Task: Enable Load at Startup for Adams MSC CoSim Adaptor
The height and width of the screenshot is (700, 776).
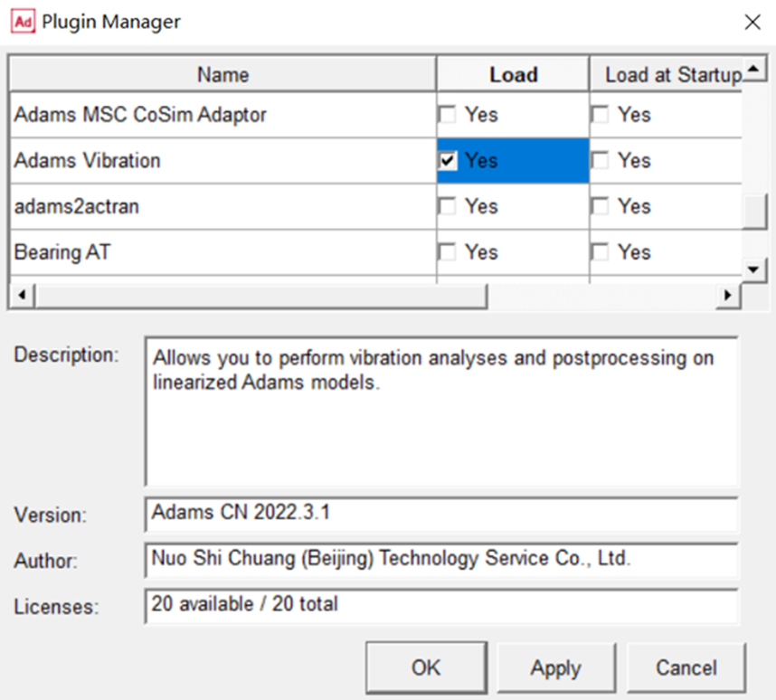Action: pos(600,115)
